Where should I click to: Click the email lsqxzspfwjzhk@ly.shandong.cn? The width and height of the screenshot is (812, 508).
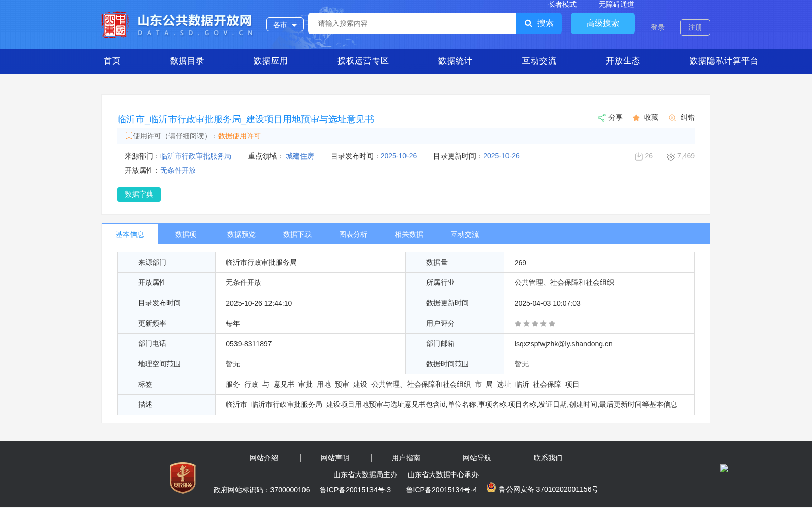563,344
